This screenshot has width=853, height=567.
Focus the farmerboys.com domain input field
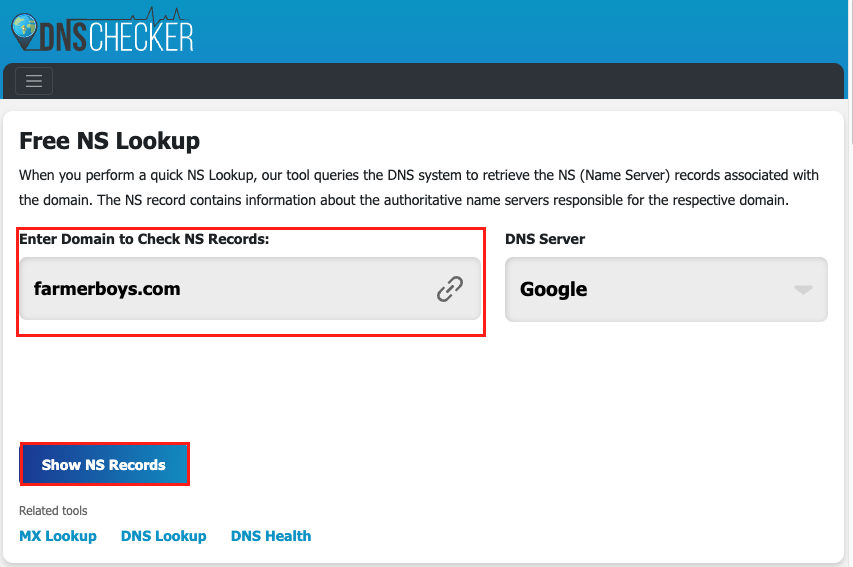coord(250,289)
